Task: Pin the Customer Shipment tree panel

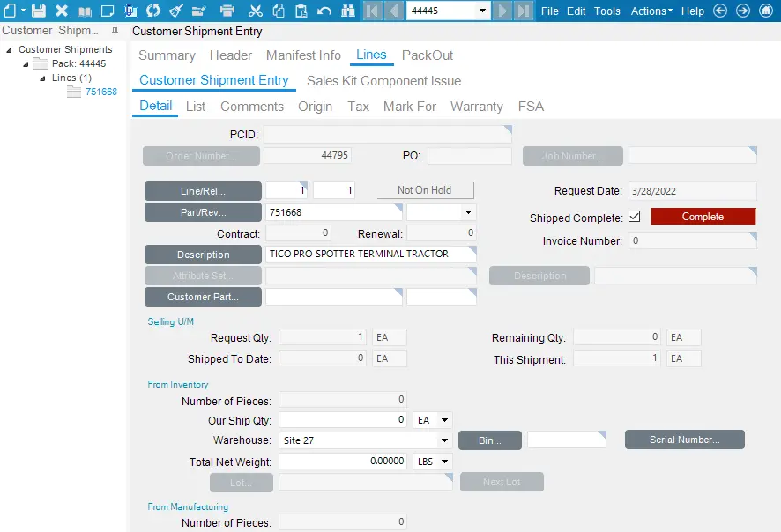Action: tap(115, 31)
